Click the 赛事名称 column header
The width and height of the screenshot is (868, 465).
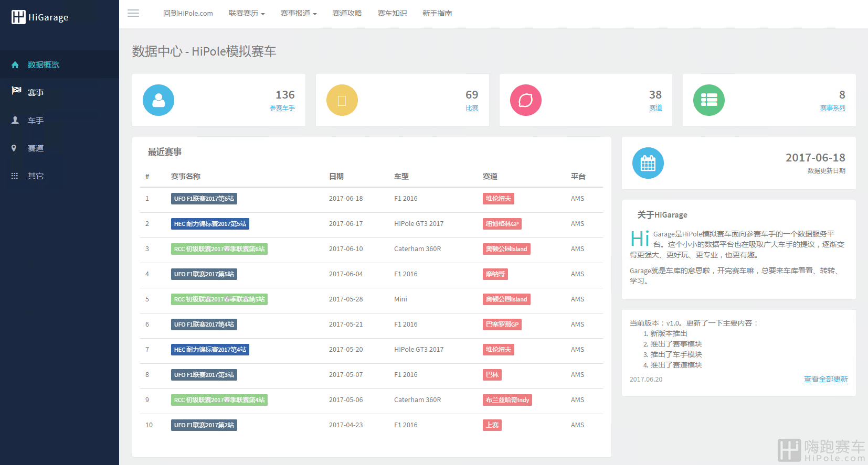[x=186, y=177]
